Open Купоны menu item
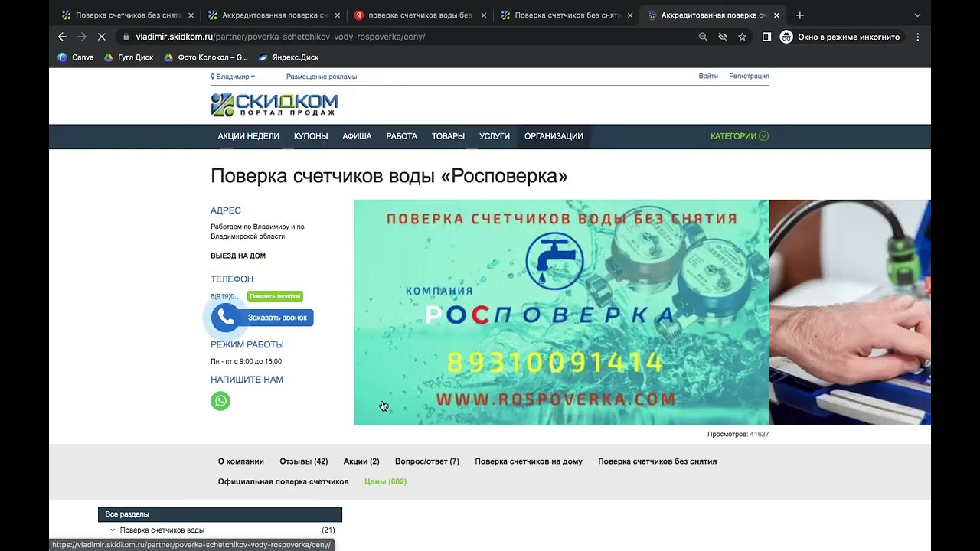 point(311,136)
